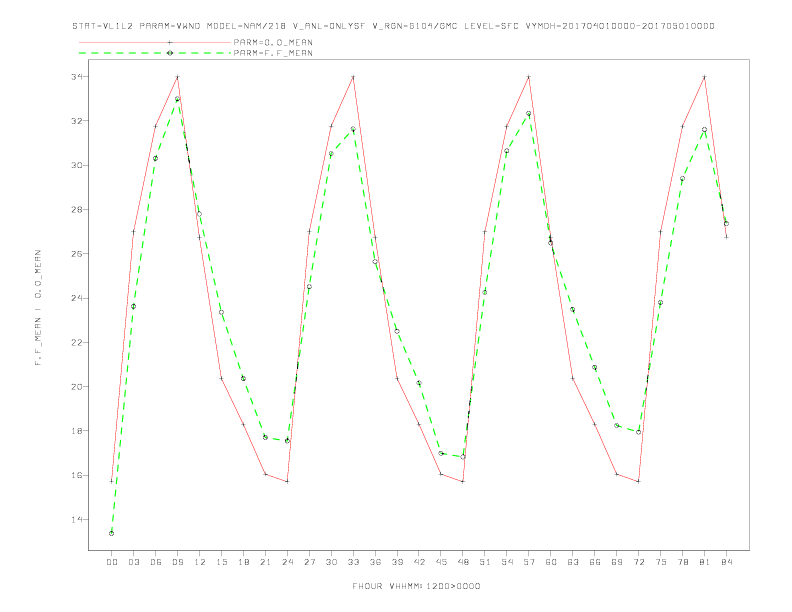Click x-axis forecast hour label 51
The height and width of the screenshot is (612, 792).
click(x=485, y=562)
